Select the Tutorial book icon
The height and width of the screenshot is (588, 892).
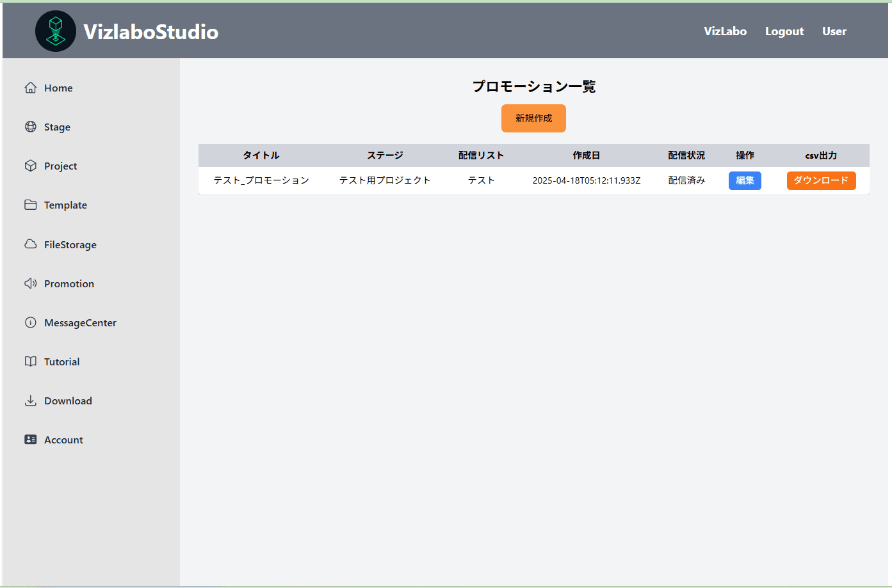[30, 361]
